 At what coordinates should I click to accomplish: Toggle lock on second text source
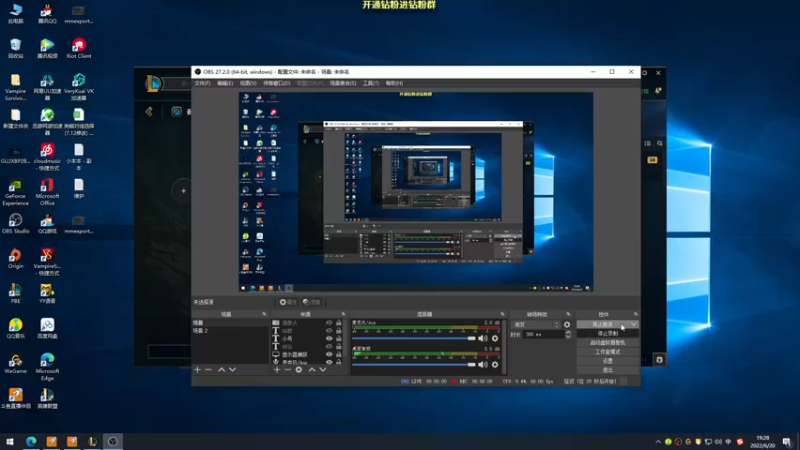(339, 331)
